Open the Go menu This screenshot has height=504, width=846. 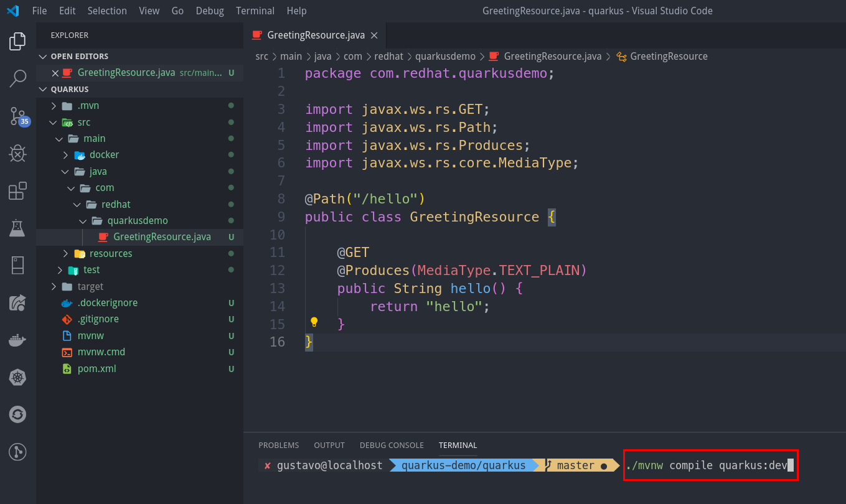click(x=177, y=11)
